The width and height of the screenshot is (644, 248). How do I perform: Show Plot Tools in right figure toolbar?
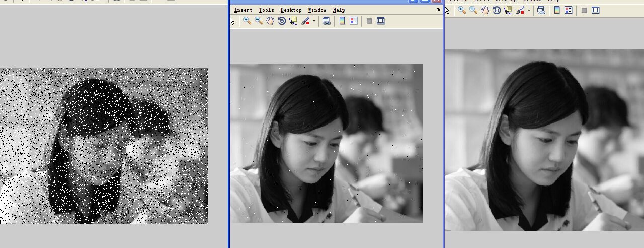click(596, 10)
